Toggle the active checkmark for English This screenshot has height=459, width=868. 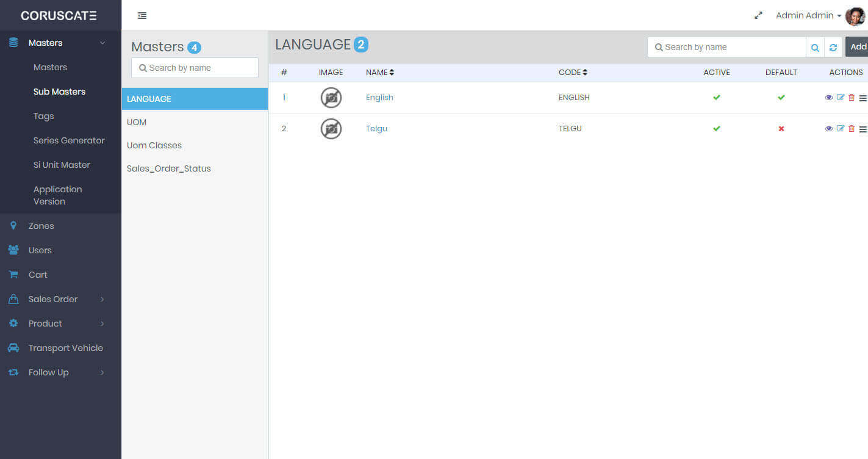tap(716, 97)
